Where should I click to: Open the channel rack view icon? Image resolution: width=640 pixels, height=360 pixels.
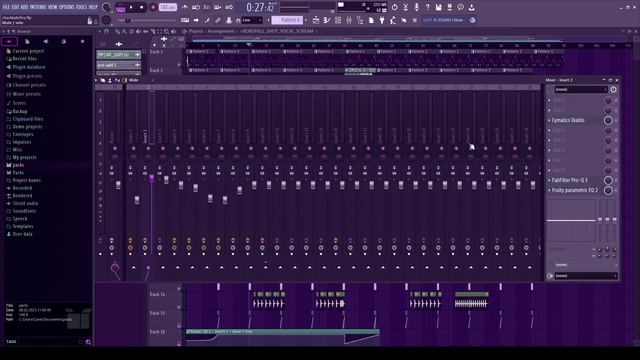pos(338,20)
